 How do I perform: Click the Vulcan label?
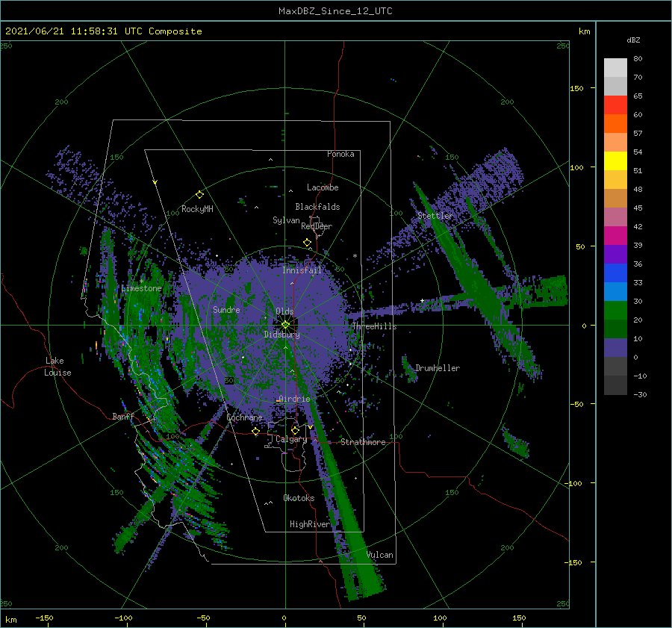[x=380, y=555]
